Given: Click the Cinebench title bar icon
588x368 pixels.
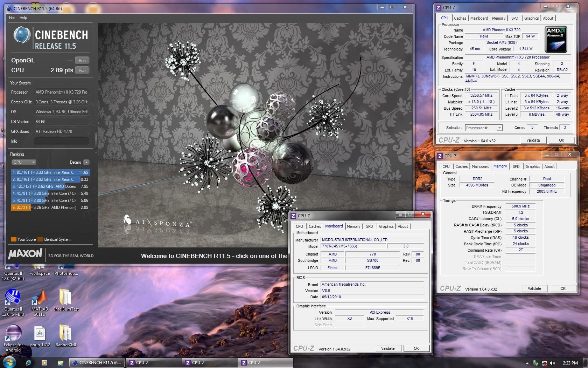Looking at the screenshot, I should click(x=9, y=8).
